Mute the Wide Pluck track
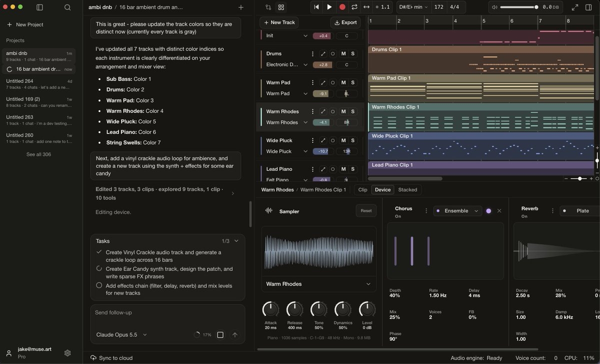 (343, 140)
